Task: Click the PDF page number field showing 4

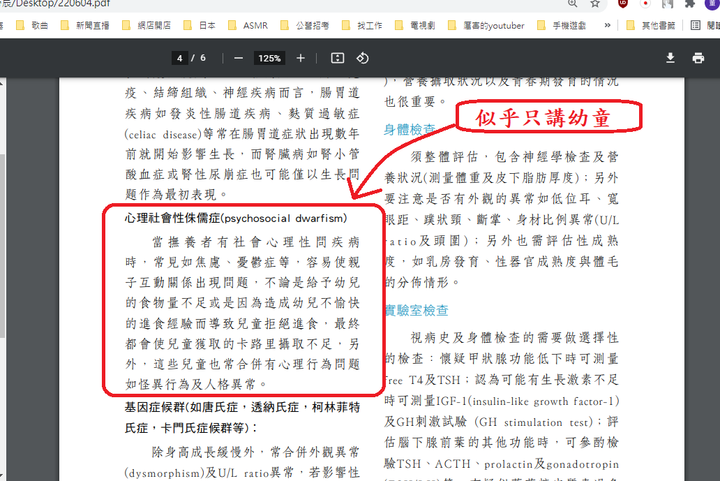Action: coord(180,58)
